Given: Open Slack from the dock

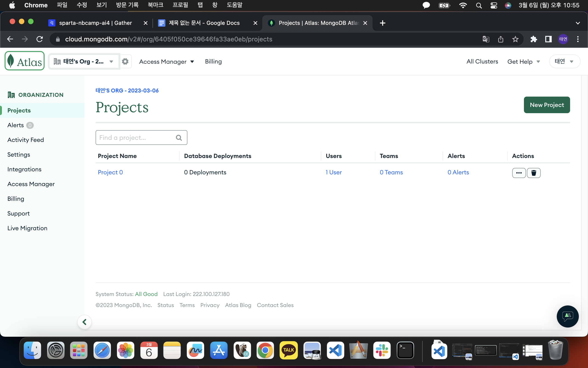Looking at the screenshot, I should coord(382,351).
